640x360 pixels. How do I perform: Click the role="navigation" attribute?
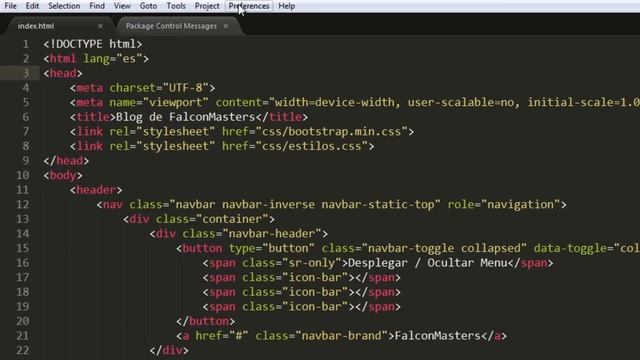click(504, 204)
